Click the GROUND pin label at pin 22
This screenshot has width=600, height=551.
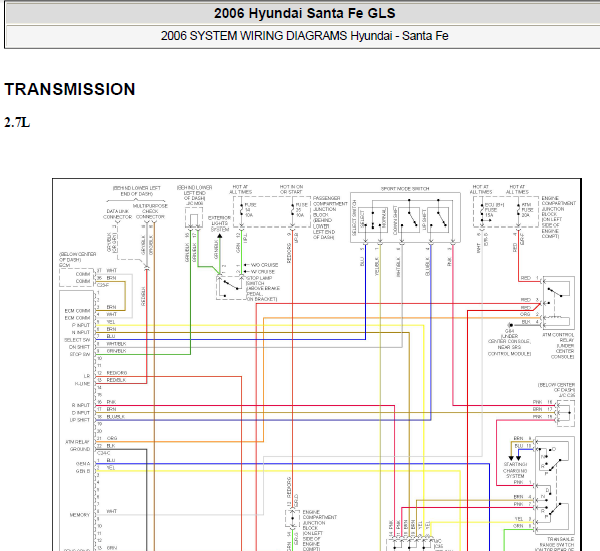pyautogui.click(x=80, y=449)
